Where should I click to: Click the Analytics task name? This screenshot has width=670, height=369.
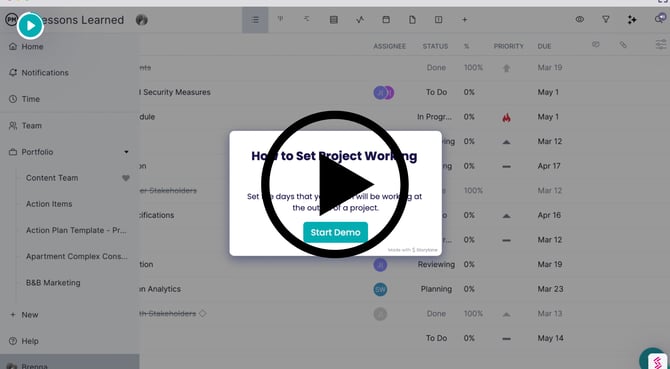160,289
